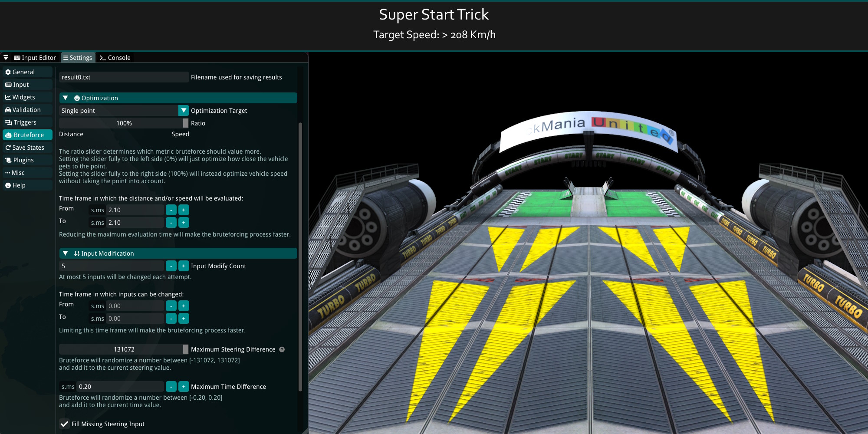Click the info icon beside Help

pyautogui.click(x=8, y=185)
